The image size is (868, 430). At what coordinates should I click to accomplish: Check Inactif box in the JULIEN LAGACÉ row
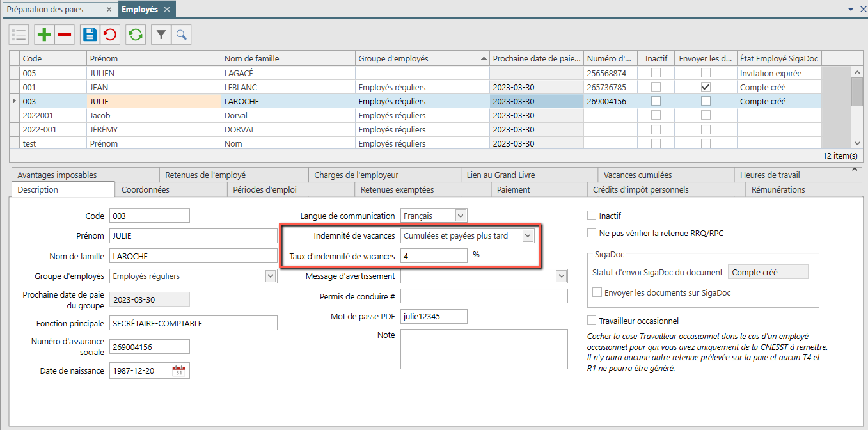656,73
